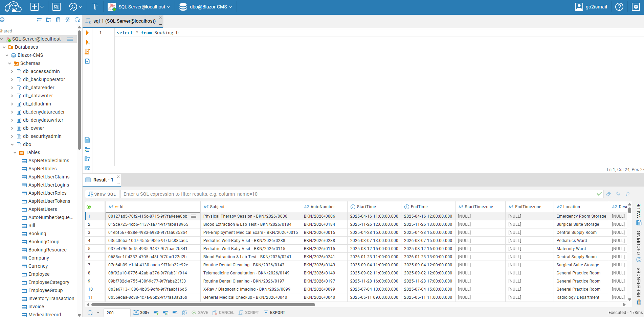Execute SQL statement in new tab
Screen dimensions: 644x317
pos(87,42)
